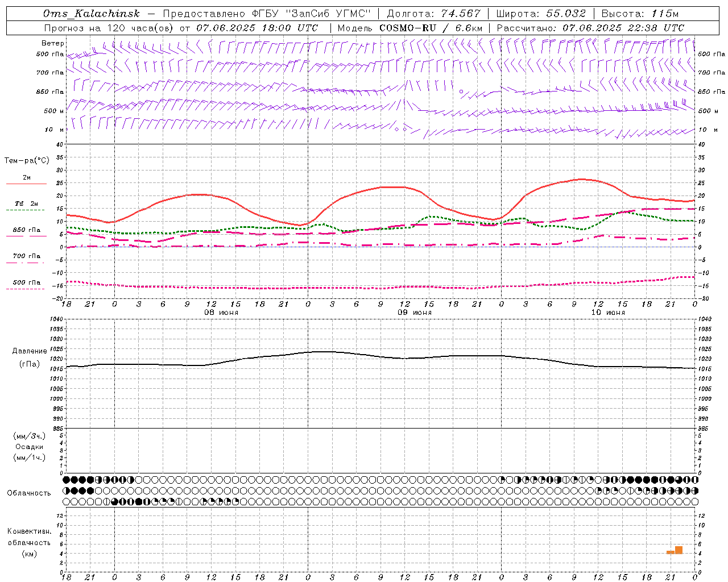
Task: Click the Высота: 115м value
Action: click(640, 14)
